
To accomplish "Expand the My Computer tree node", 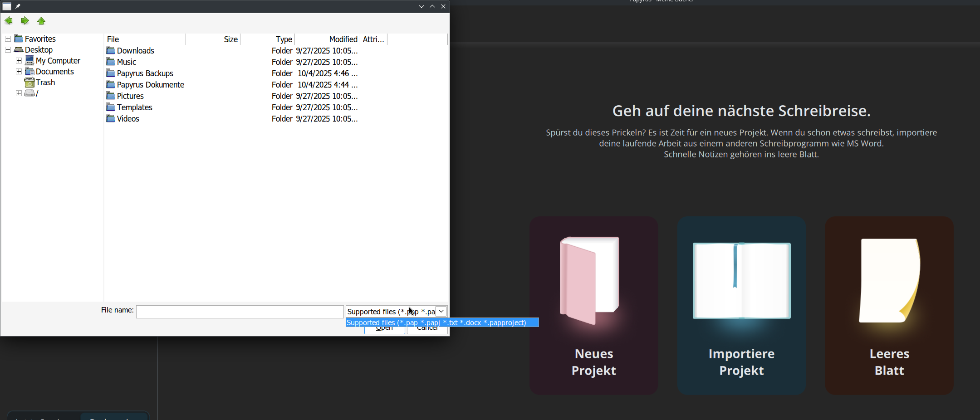I will (19, 61).
